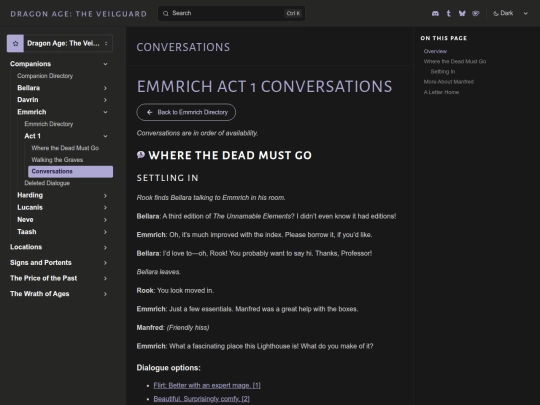Click the Bellara leaves stage direction
This screenshot has height=405, width=540.
[158, 272]
